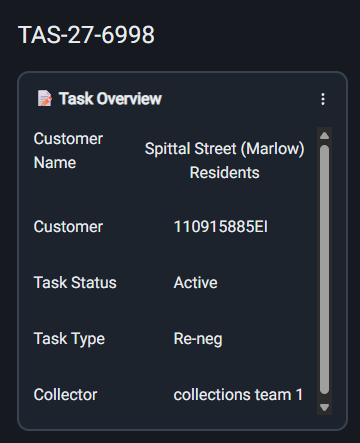This screenshot has width=360, height=443.
Task: Click customer number 110915885EI
Action: tap(221, 227)
